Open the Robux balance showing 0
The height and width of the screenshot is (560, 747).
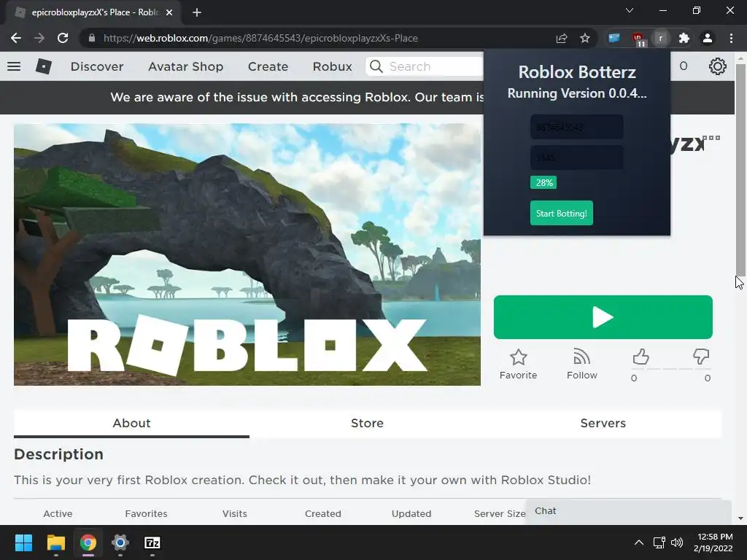[683, 66]
